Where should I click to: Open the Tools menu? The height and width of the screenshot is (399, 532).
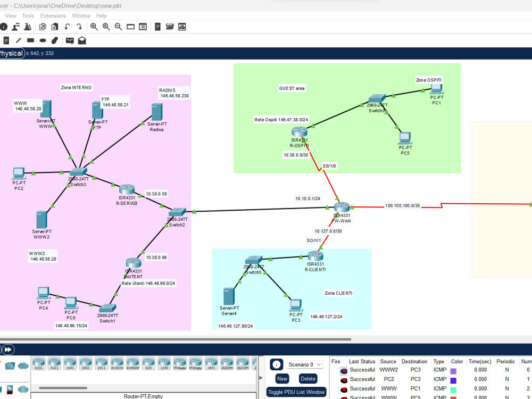(x=28, y=15)
